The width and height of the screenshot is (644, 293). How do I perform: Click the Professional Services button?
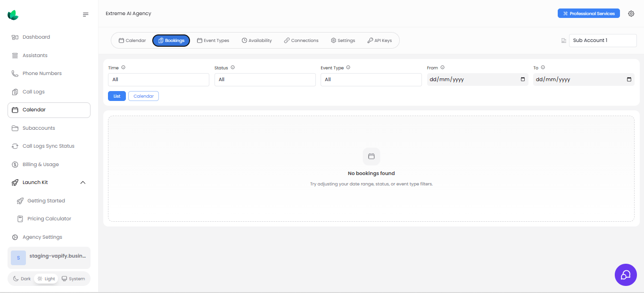click(589, 14)
